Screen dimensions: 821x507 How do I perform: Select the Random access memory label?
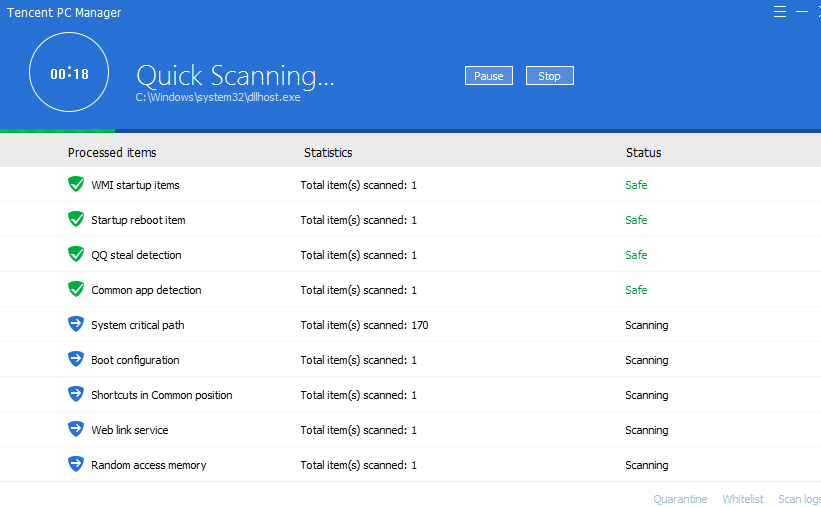[x=149, y=465]
